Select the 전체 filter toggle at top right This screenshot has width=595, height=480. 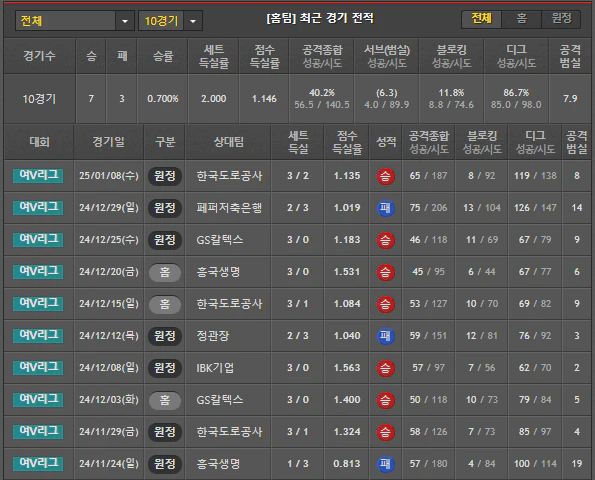click(482, 19)
